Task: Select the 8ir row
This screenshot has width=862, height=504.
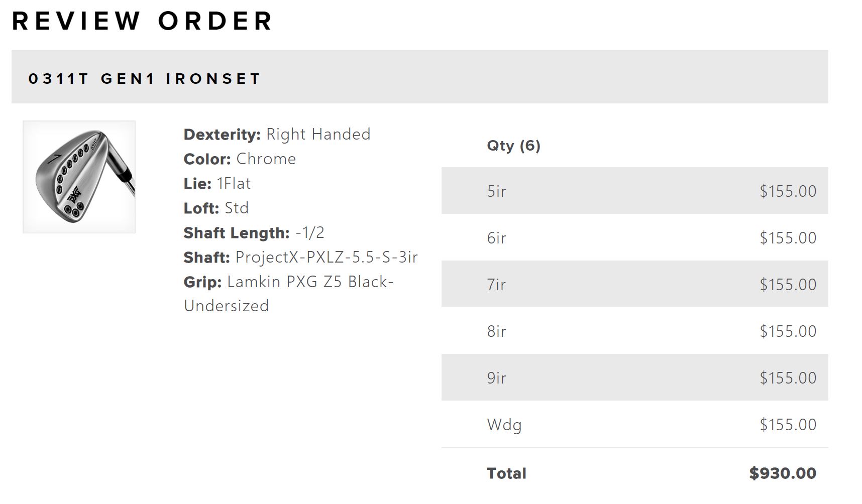Action: (634, 331)
